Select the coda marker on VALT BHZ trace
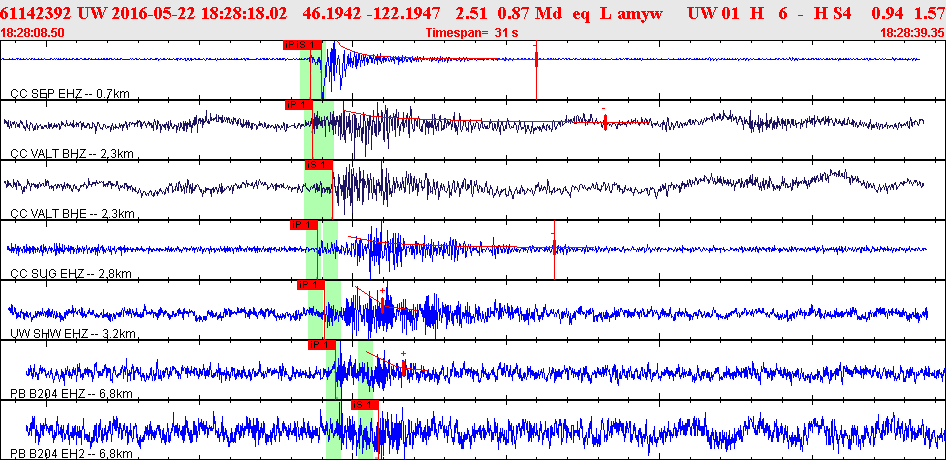Screen dimensions: 946x460 [605, 122]
